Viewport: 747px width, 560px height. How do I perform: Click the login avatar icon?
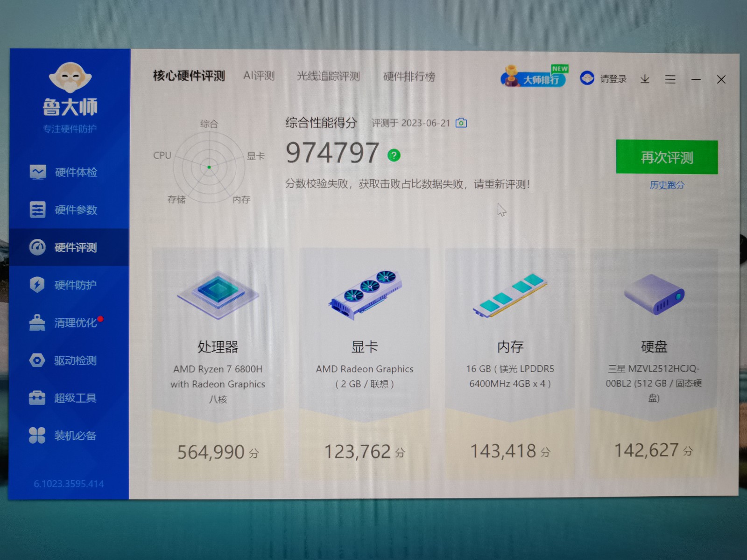coord(587,78)
